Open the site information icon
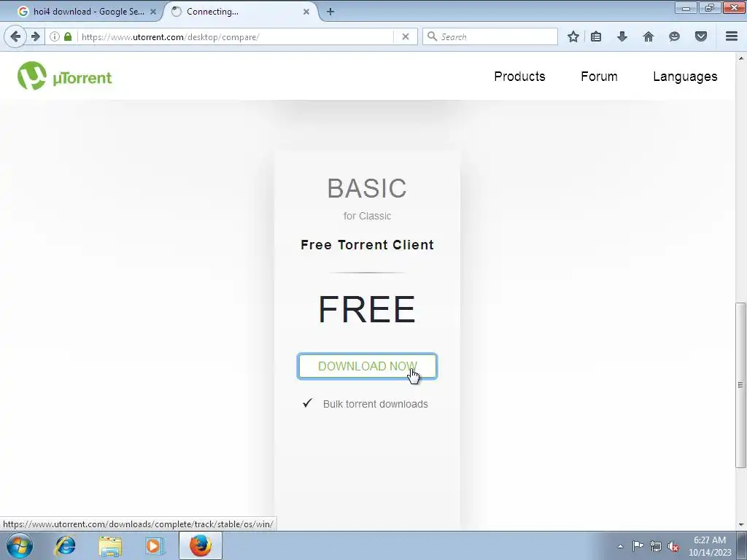Image resolution: width=747 pixels, height=560 pixels. (54, 36)
